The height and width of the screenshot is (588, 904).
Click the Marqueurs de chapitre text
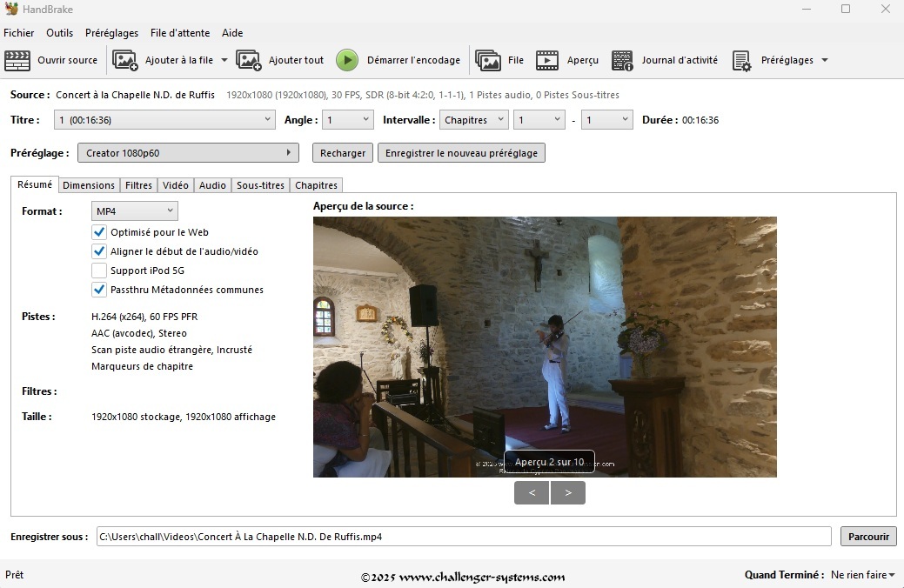[143, 367]
